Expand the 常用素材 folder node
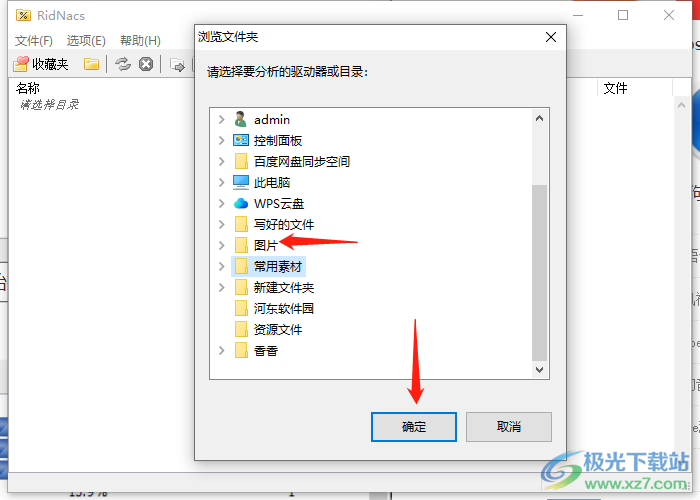 pyautogui.click(x=221, y=267)
